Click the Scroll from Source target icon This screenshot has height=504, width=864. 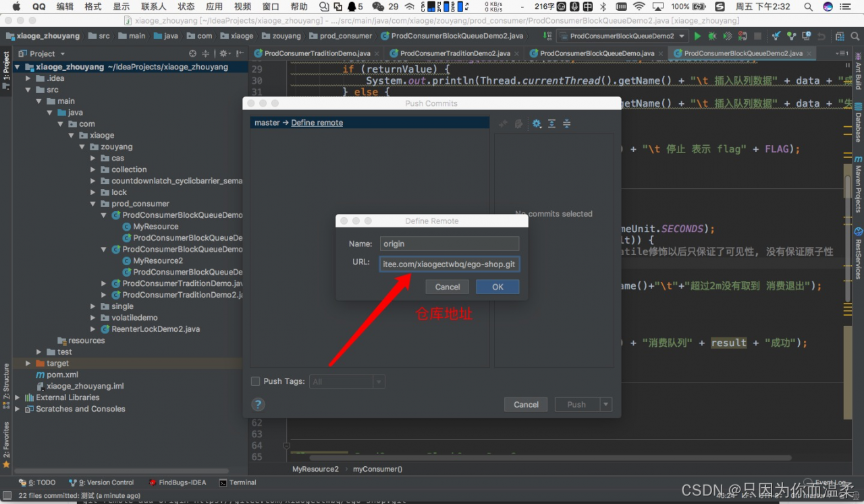(x=192, y=53)
